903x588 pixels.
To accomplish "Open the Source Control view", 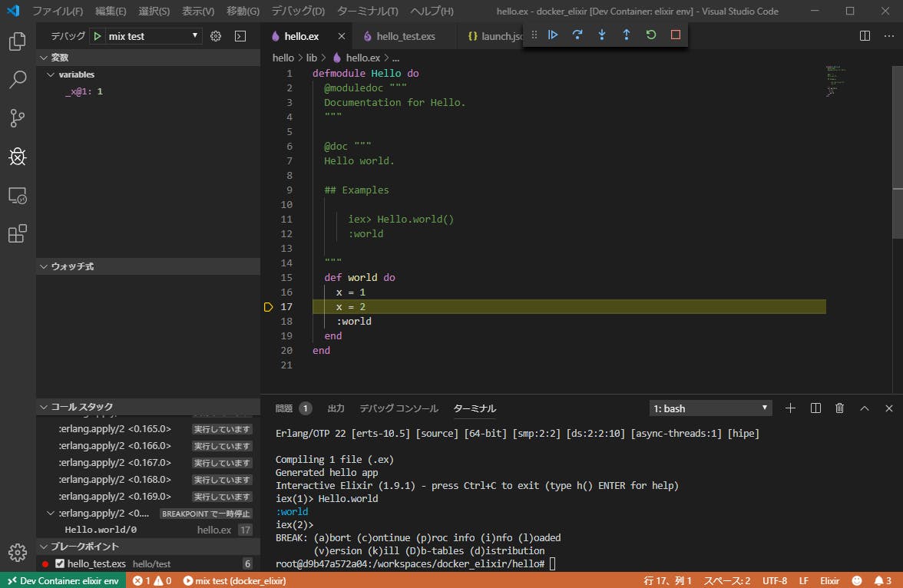I will click(17, 118).
